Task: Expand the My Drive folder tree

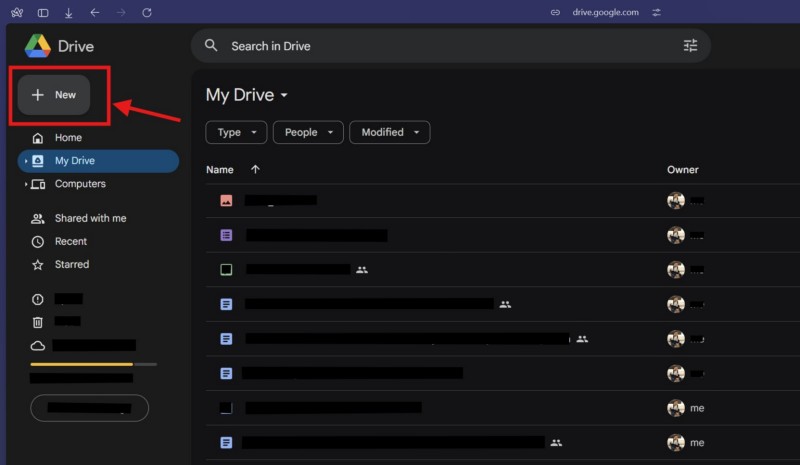Action: coord(25,161)
